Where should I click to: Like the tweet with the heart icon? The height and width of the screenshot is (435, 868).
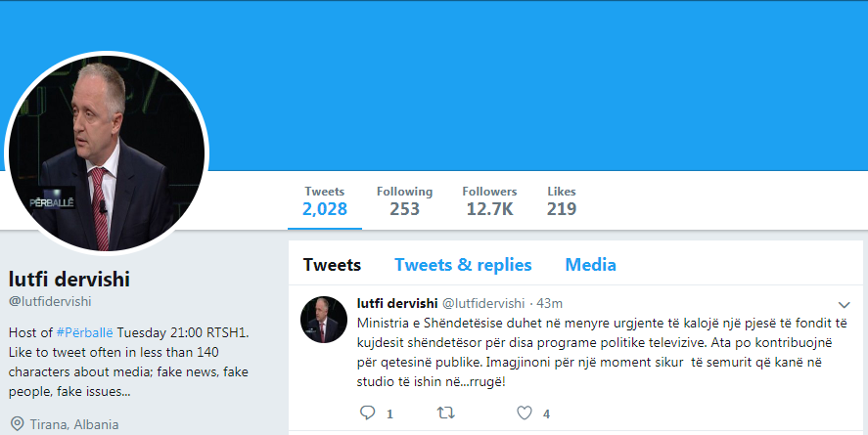coord(525,413)
